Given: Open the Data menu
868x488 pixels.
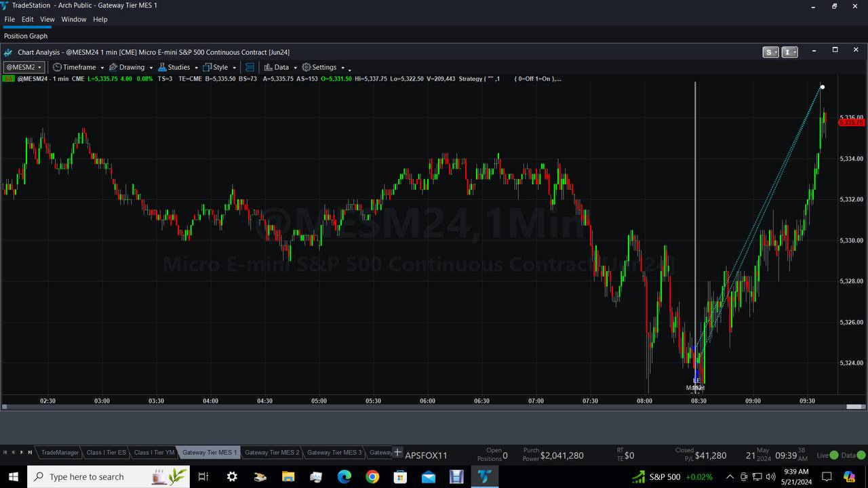Looking at the screenshot, I should click(276, 67).
